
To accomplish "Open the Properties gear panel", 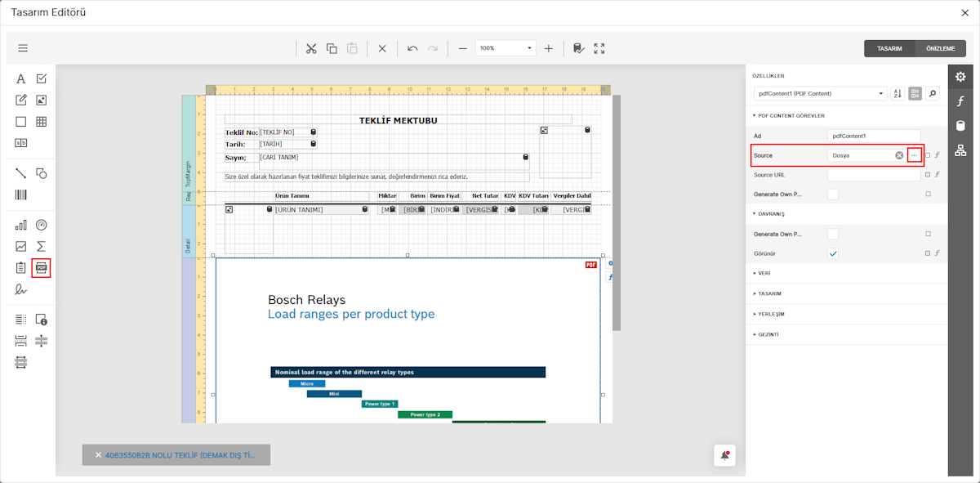I will pos(960,77).
